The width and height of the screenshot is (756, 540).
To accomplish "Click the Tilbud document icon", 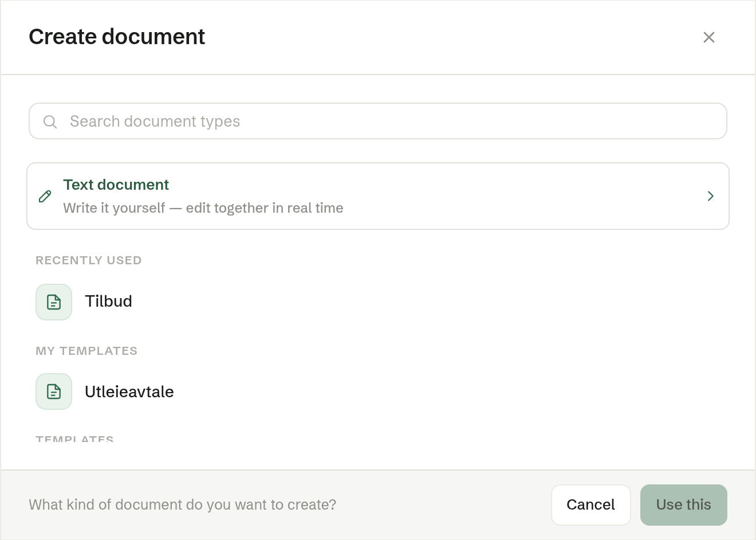I will [x=54, y=302].
